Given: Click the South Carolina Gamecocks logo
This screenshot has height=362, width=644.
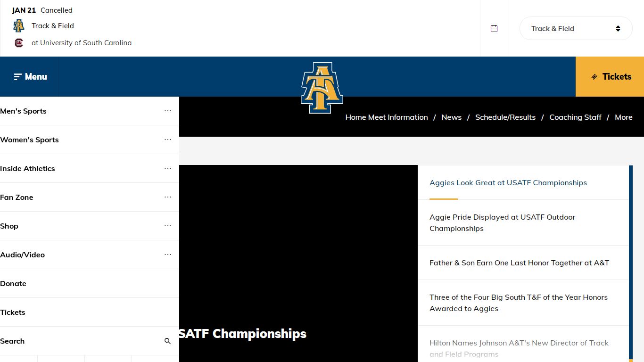Looking at the screenshot, I should click(18, 42).
